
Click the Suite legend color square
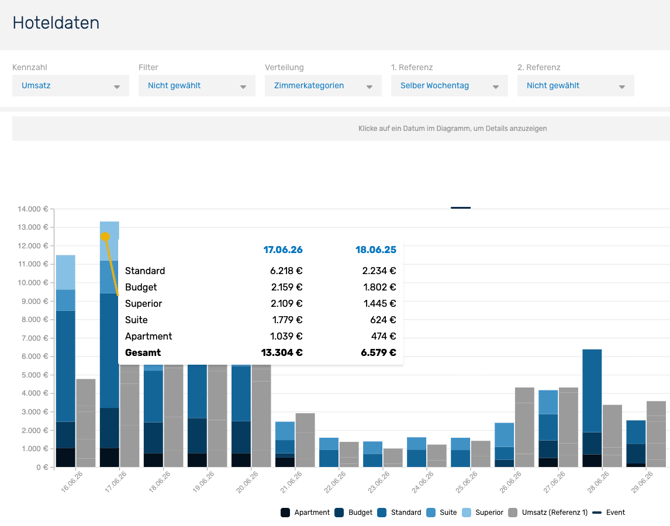pyautogui.click(x=431, y=512)
